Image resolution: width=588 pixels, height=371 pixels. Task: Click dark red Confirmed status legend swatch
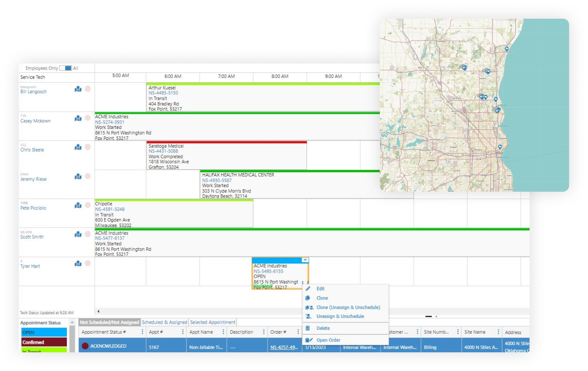click(44, 342)
